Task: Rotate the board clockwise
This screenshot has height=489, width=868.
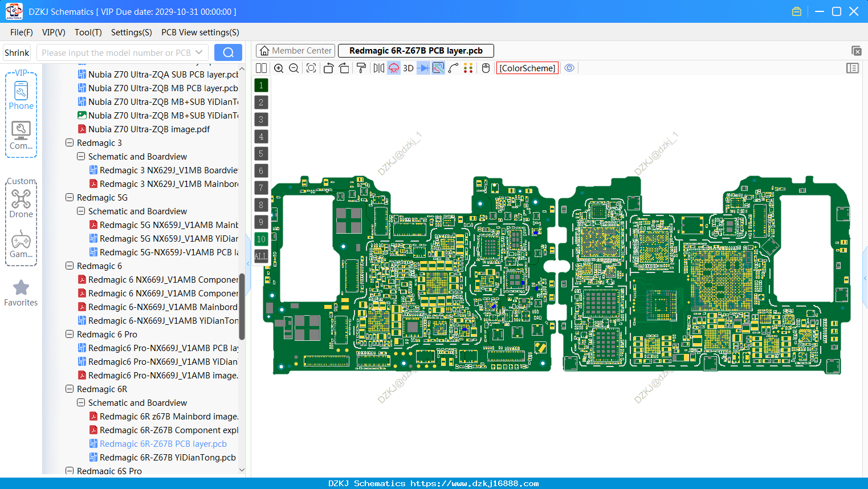Action: click(x=344, y=68)
